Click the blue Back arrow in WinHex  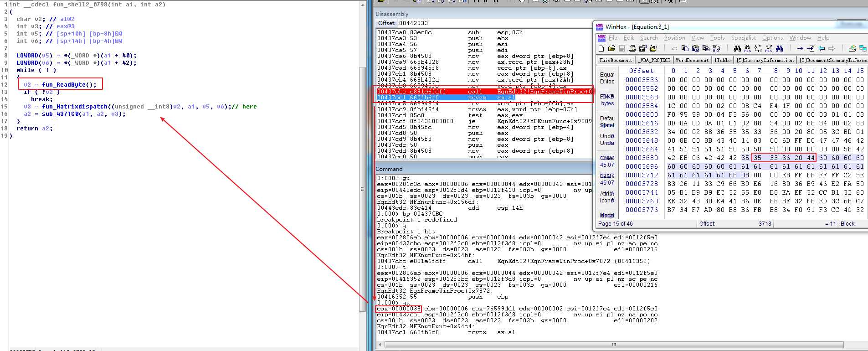pos(821,48)
